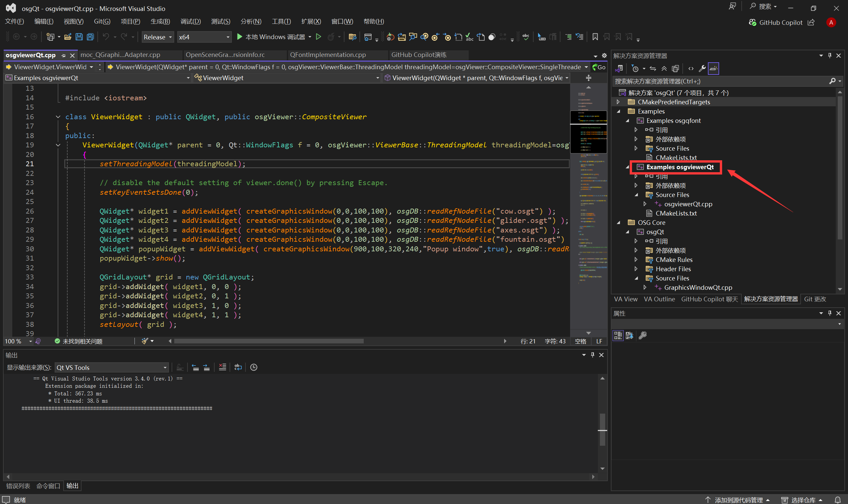Open Examples osgviewerQt project scope dropdown
848x504 pixels.
tap(97, 78)
